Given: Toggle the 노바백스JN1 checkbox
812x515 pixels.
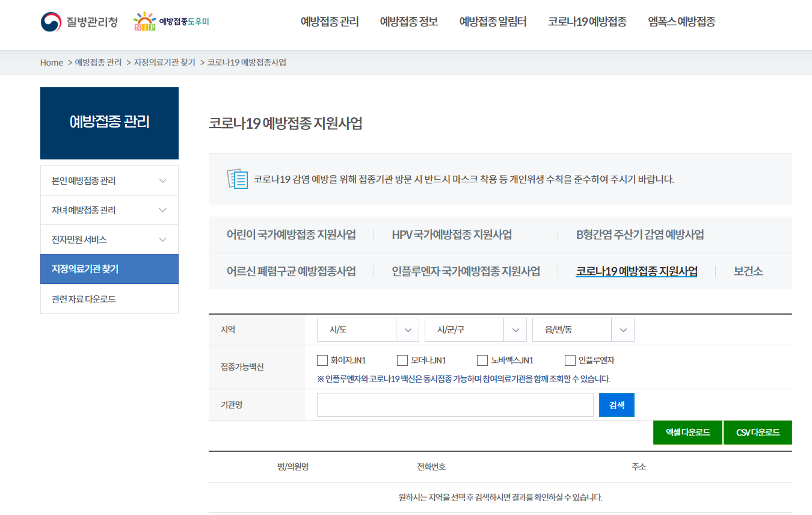Looking at the screenshot, I should (x=481, y=360).
